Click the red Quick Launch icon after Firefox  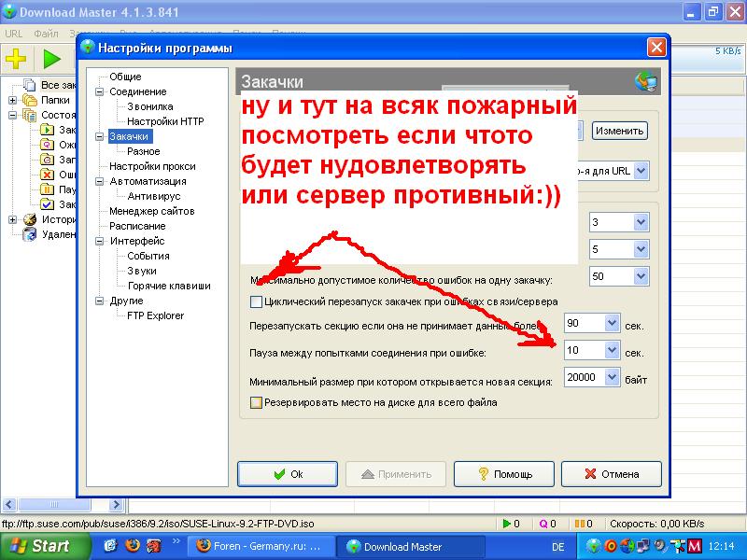154,545
